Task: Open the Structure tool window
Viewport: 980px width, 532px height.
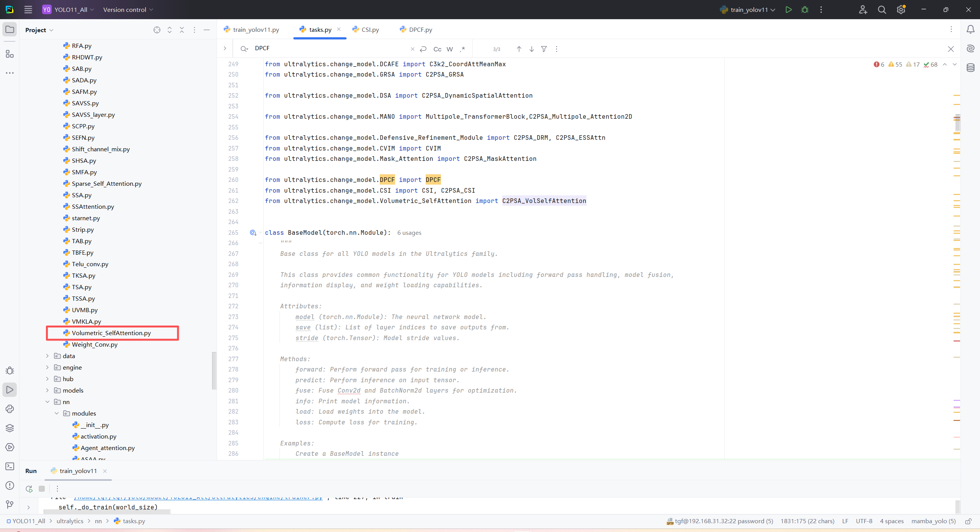Action: point(10,54)
